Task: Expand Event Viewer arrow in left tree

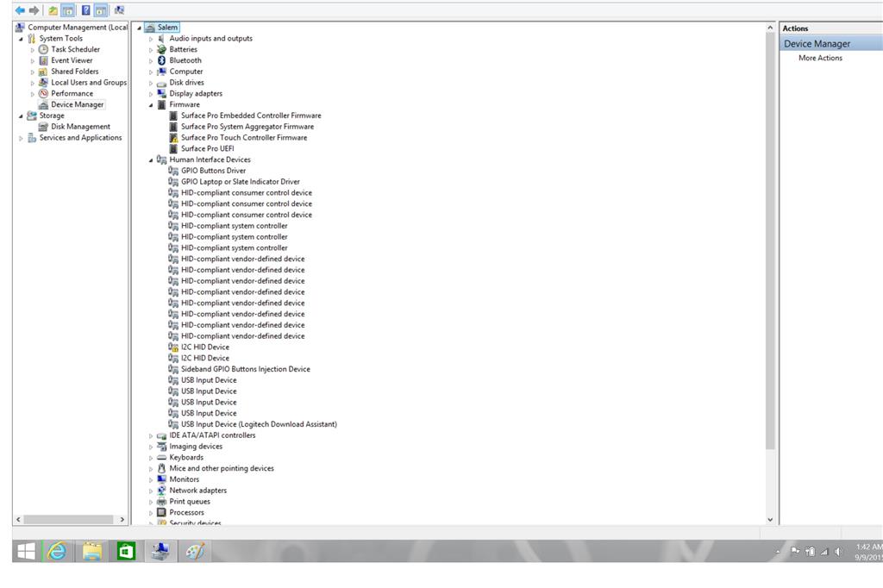Action: pos(33,61)
